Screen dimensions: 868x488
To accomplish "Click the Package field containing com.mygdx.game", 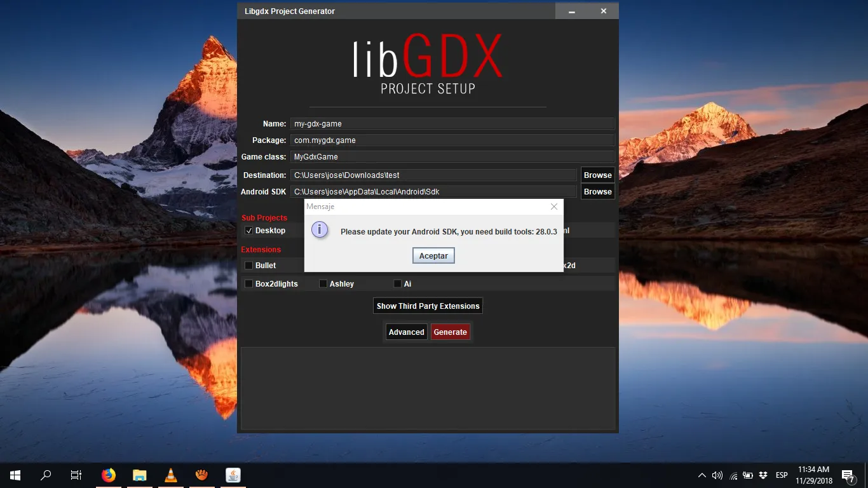I will point(452,140).
